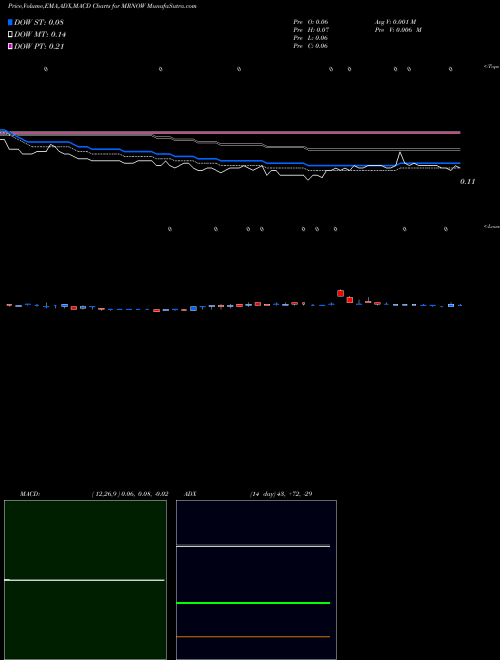Click the white price spike peak
The width and height of the screenshot is (500, 660).
pyautogui.click(x=400, y=153)
